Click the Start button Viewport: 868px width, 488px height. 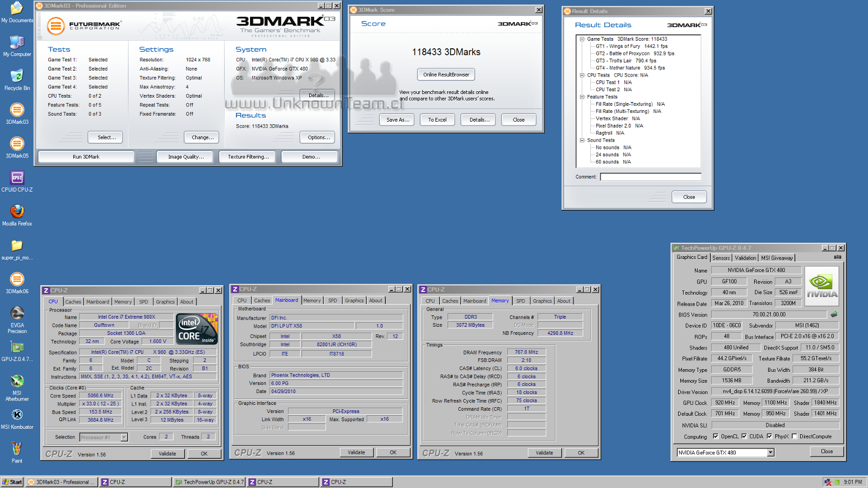point(12,482)
